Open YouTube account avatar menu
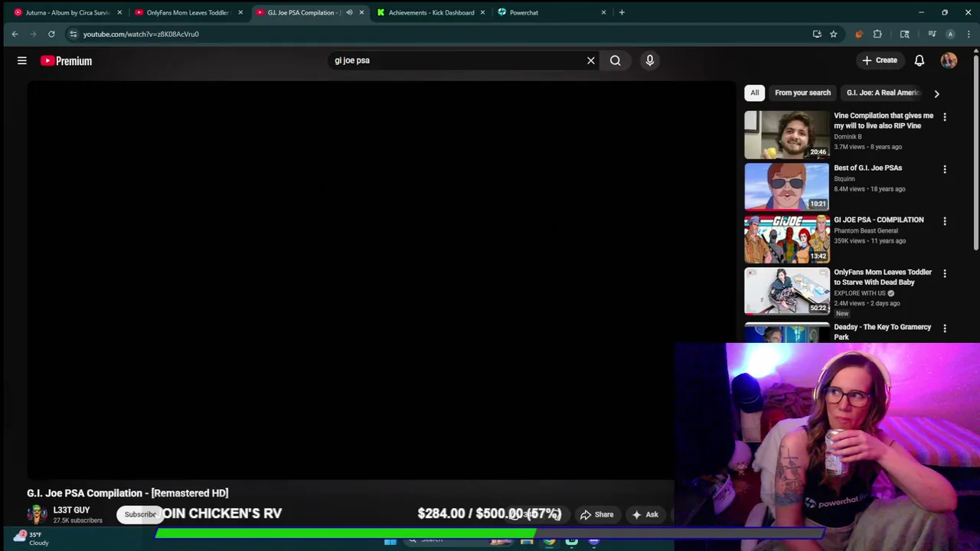Image resolution: width=980 pixels, height=551 pixels. coord(949,60)
